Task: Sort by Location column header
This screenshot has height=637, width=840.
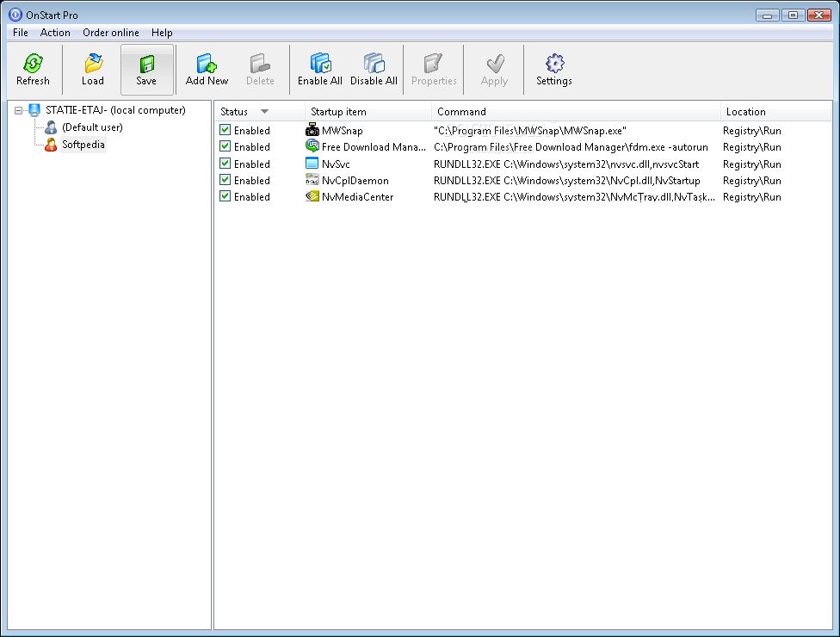Action: tap(775, 111)
